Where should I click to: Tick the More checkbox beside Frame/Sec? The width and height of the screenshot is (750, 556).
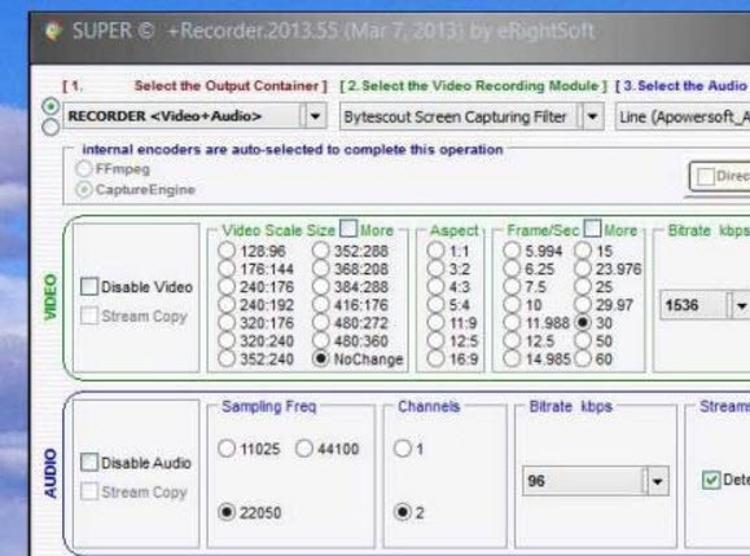pyautogui.click(x=591, y=230)
